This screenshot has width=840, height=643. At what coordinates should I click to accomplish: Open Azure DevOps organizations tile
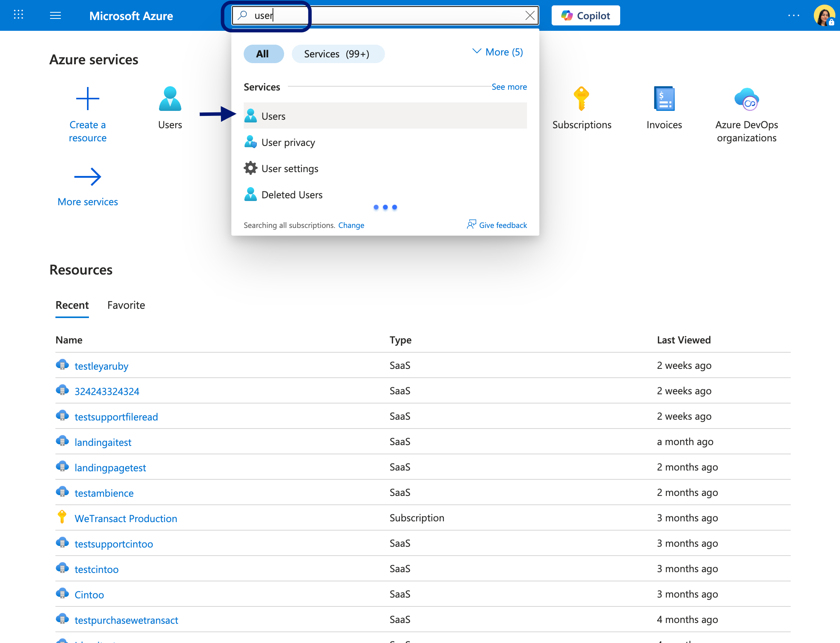[746, 115]
